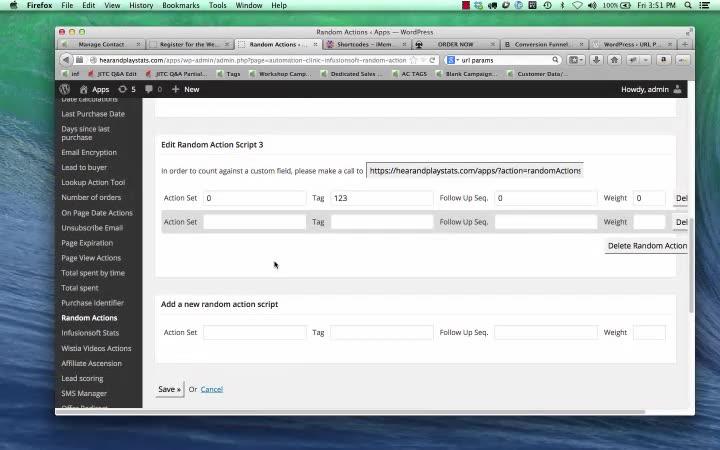The width and height of the screenshot is (720, 450).
Task: Open the JITC Q&A Edit bookmark
Action: [x=112, y=73]
